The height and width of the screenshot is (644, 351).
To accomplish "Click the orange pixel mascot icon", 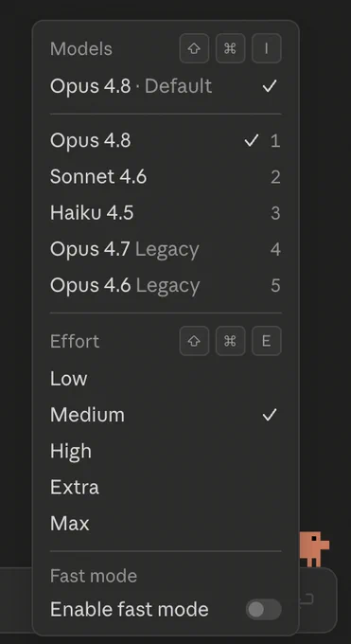I will [x=314, y=549].
